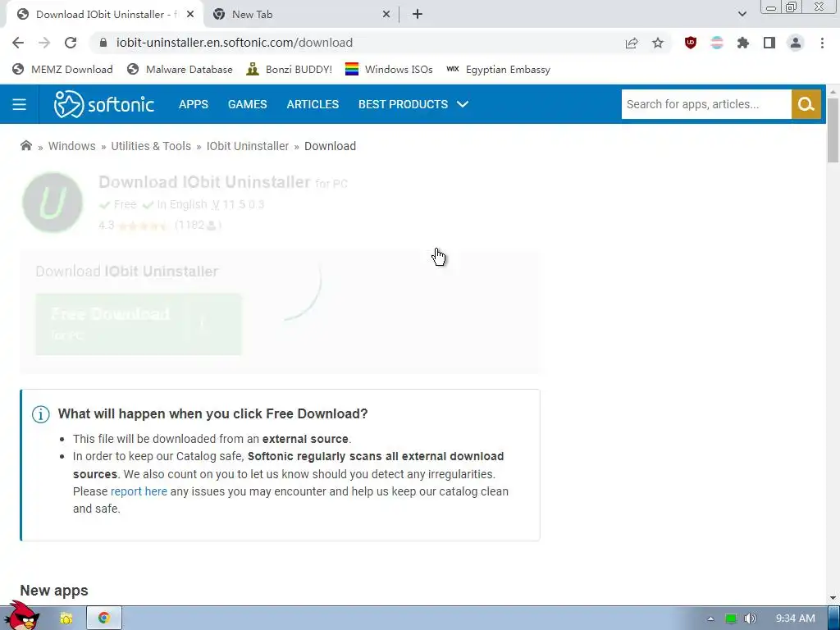Reload the current page
This screenshot has height=630, width=840.
click(71, 43)
